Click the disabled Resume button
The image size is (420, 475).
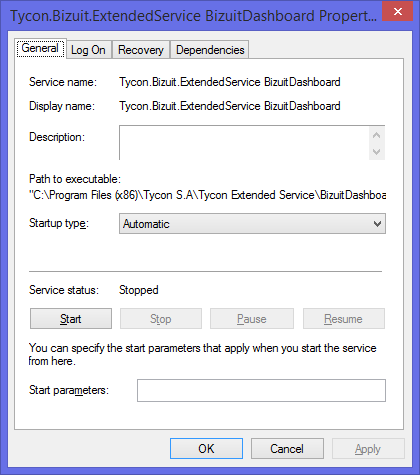click(344, 319)
